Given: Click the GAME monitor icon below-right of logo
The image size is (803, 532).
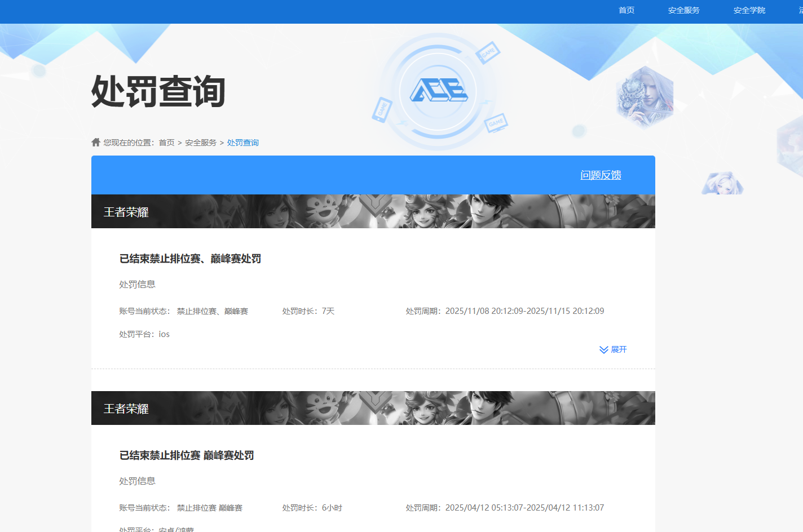Looking at the screenshot, I should click(x=496, y=122).
